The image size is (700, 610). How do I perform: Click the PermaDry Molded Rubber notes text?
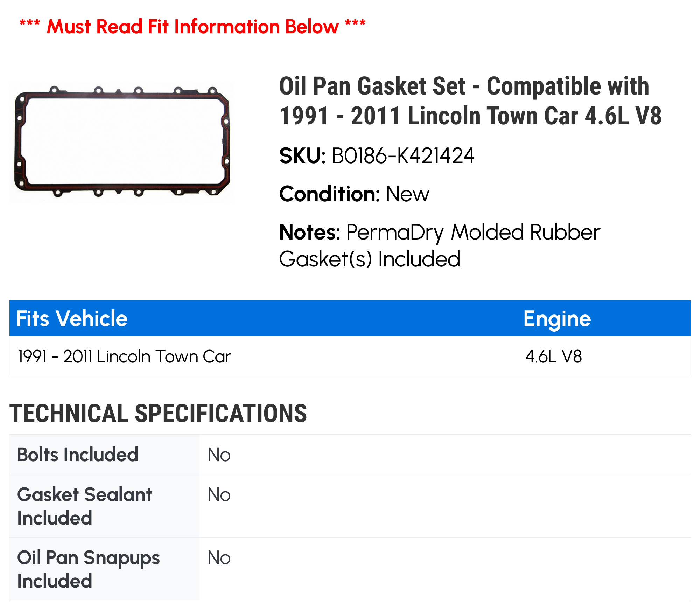[440, 245]
